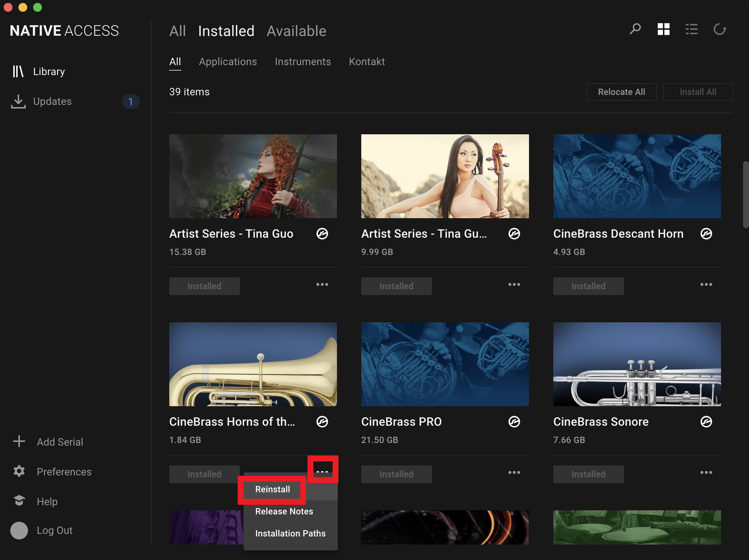Click Kontakt icon beside CineBrass Horns of th...

[322, 422]
